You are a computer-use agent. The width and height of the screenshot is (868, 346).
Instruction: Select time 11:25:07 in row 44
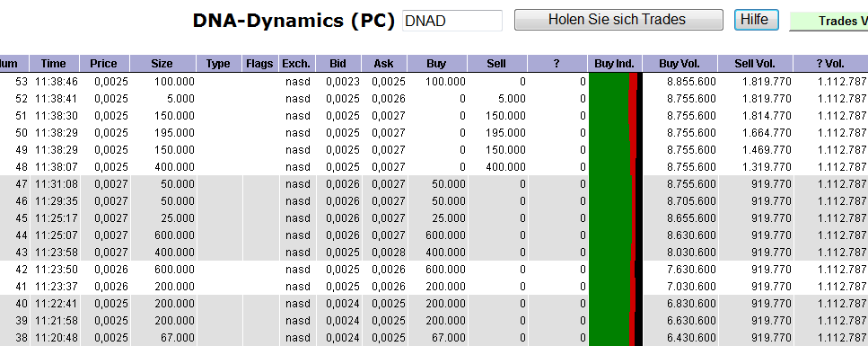tap(57, 235)
